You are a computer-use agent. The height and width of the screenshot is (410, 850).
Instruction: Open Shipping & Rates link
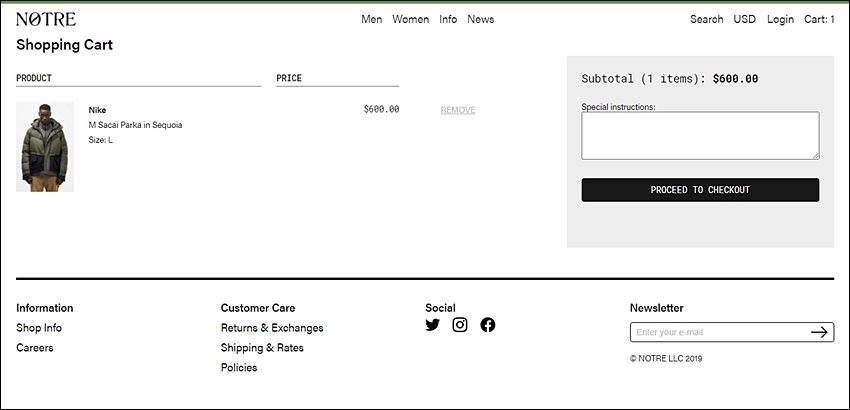click(262, 348)
